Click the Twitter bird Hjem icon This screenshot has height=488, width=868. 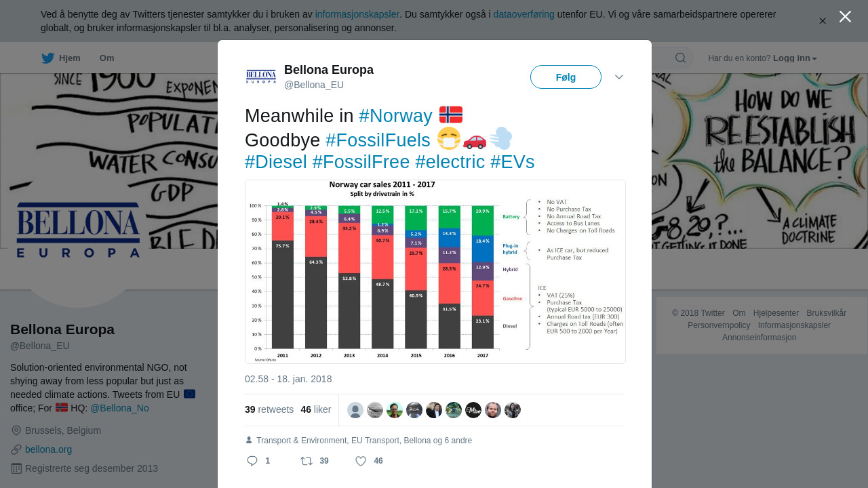point(47,58)
